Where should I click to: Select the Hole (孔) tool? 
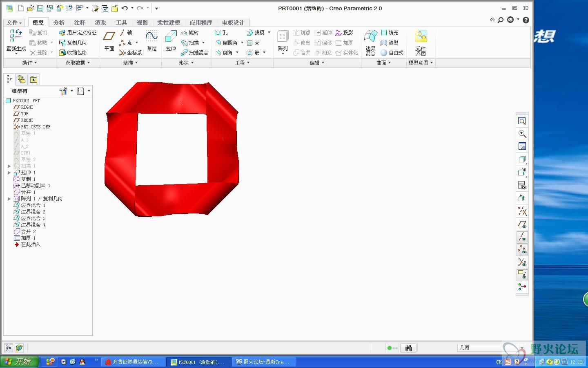pos(221,33)
